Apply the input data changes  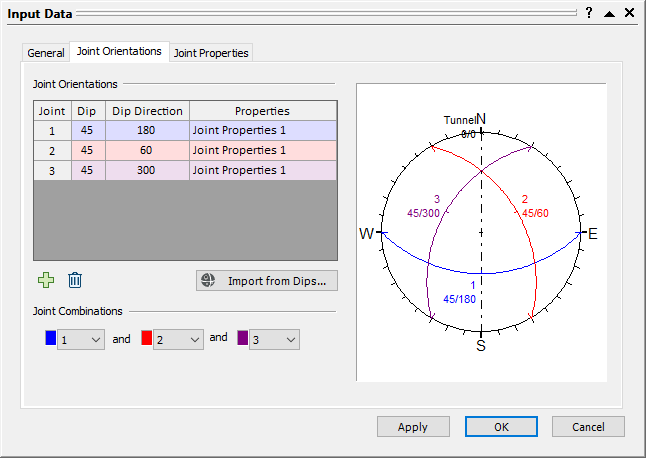413,427
